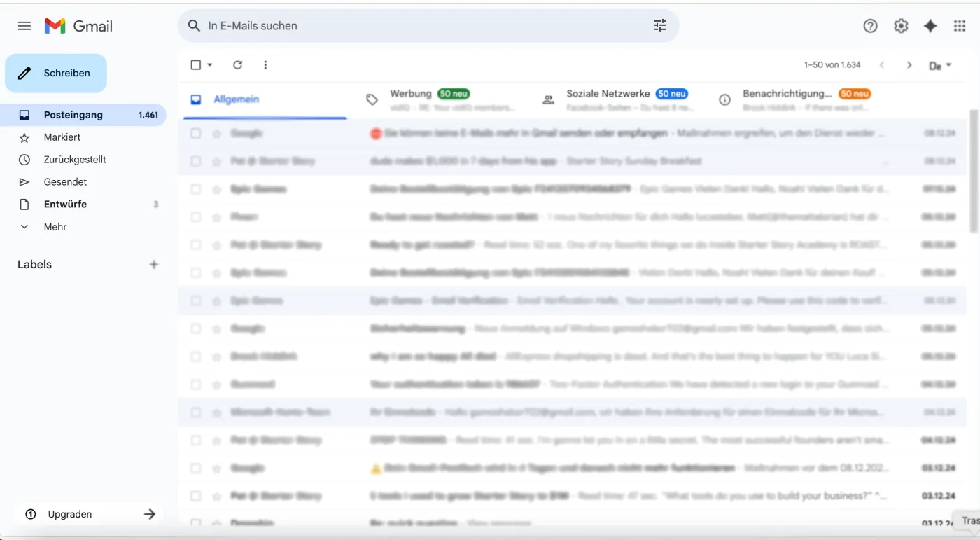Expand the Mehr sidebar section
980x540 pixels.
55,227
